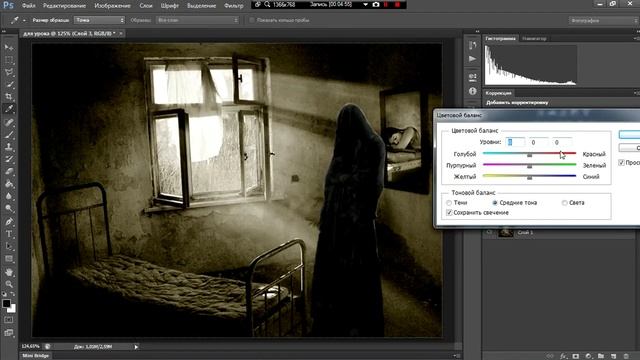The width and height of the screenshot is (640, 360).
Task: Open the Фильтр menu
Action: (x=234, y=6)
